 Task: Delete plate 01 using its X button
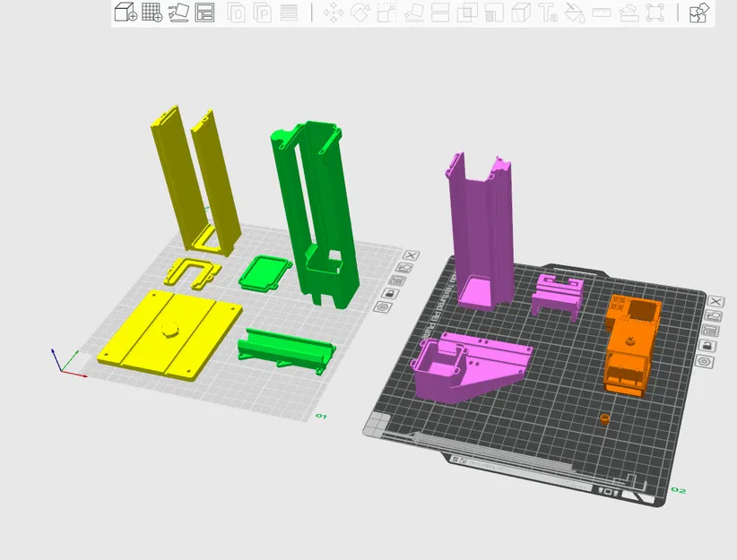tap(412, 255)
